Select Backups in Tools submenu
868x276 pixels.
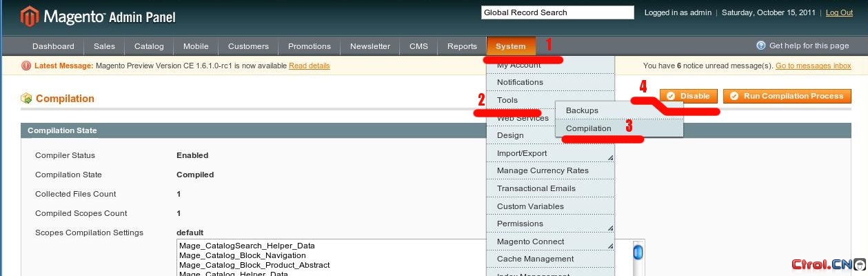point(619,110)
